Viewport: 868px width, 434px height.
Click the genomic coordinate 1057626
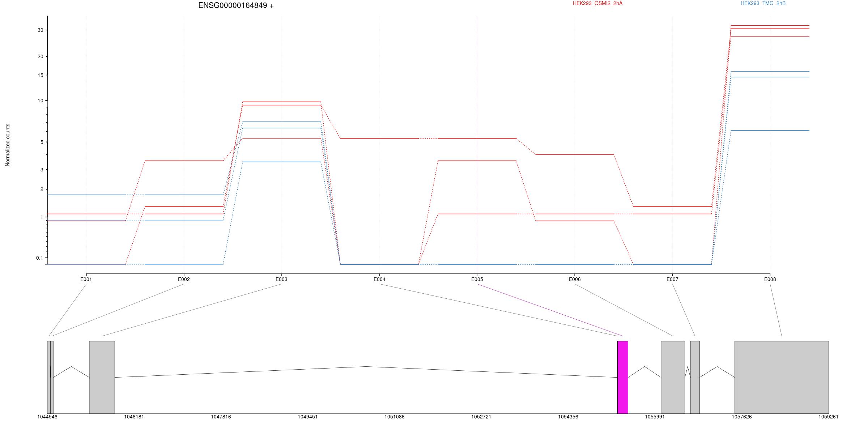pos(742,417)
